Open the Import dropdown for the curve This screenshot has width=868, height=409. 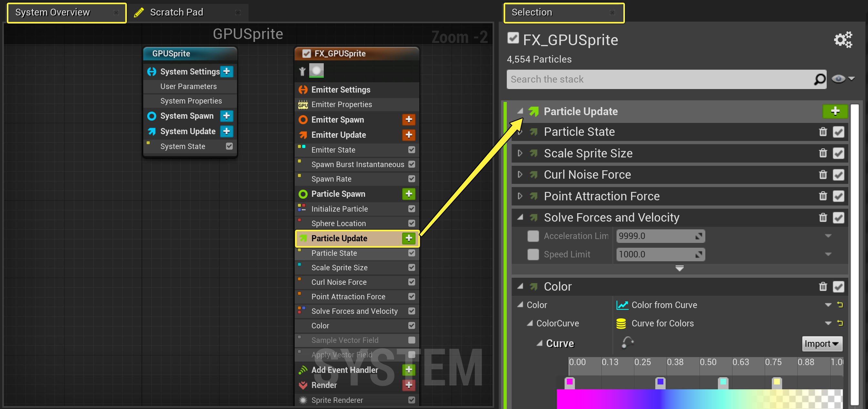(822, 344)
